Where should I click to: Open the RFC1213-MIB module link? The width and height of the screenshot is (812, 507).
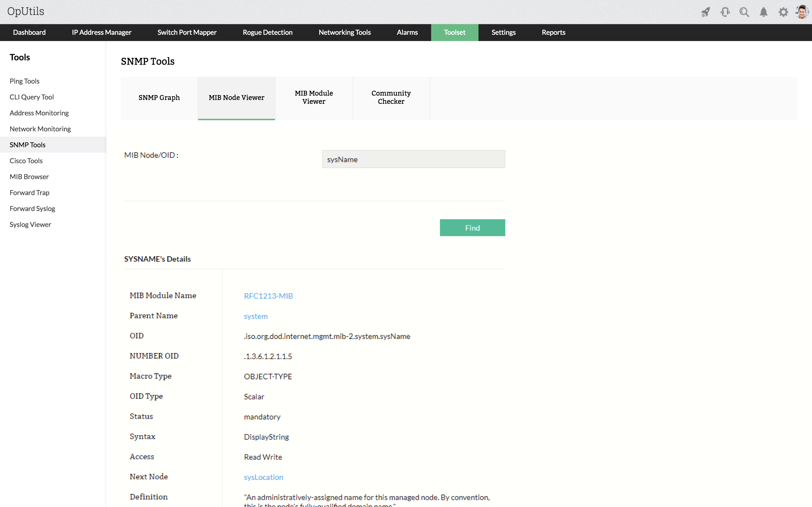point(268,296)
